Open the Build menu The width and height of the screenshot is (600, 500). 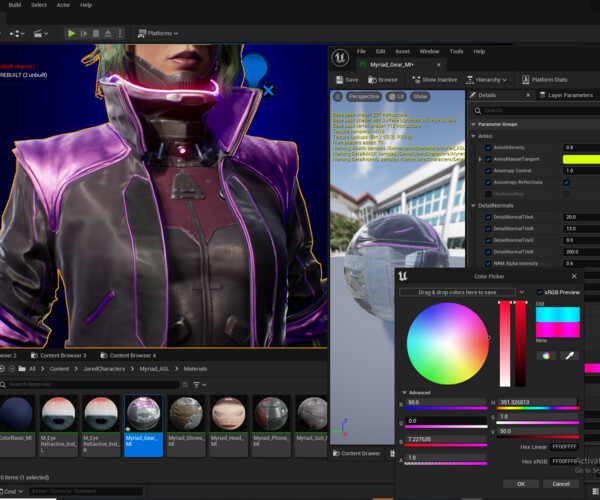pos(15,5)
